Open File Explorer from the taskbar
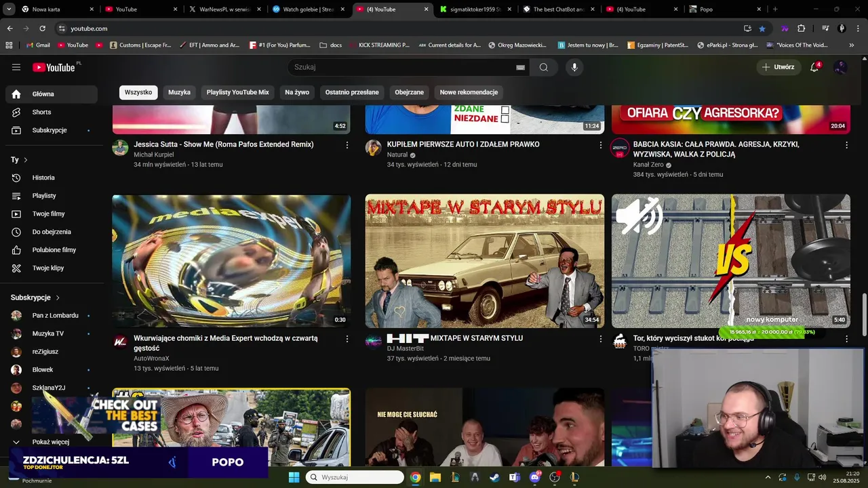The height and width of the screenshot is (488, 868). click(x=435, y=477)
